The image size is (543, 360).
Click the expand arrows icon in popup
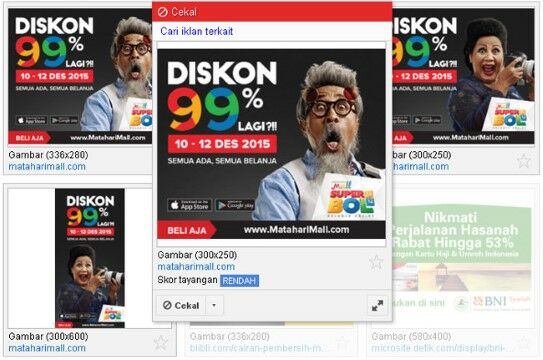(377, 306)
